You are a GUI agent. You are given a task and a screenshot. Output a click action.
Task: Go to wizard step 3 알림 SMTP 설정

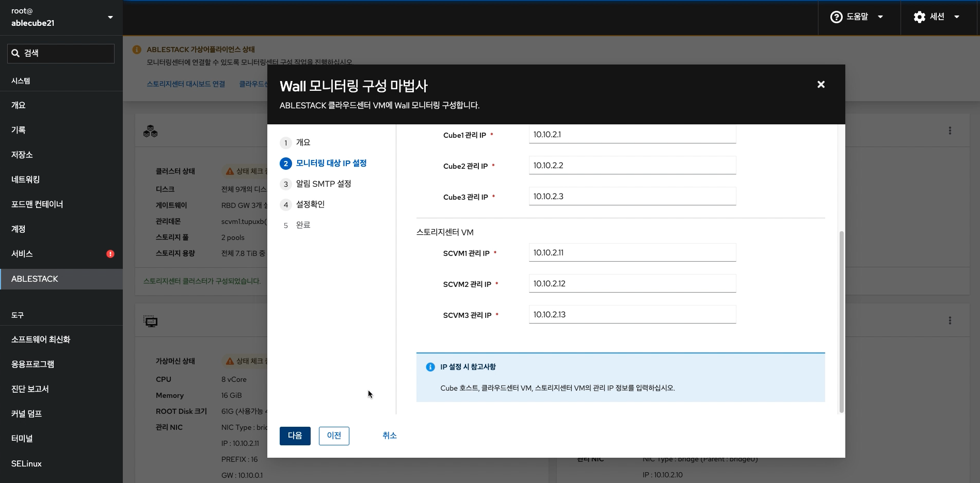(323, 184)
